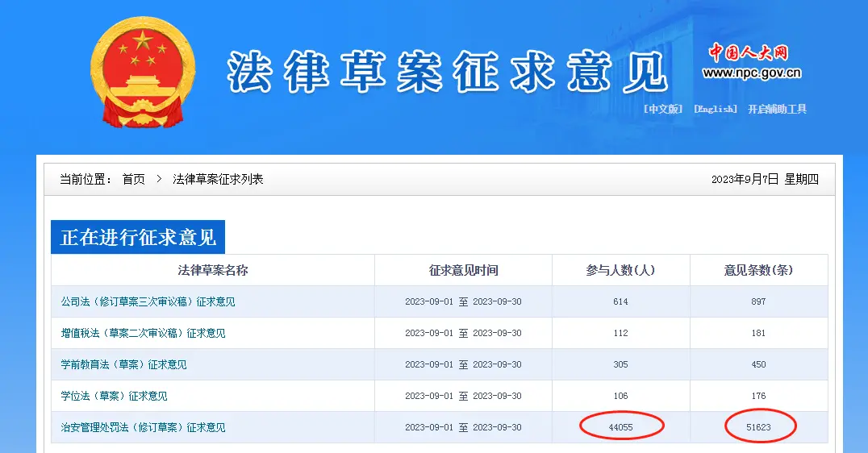The height and width of the screenshot is (453, 868).
Task: Click the 征求意见时间 column header
Action: [463, 270]
